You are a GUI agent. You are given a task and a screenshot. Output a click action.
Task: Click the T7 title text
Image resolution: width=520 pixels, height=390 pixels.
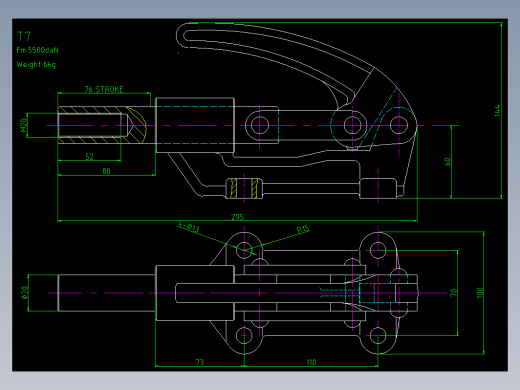(x=24, y=36)
